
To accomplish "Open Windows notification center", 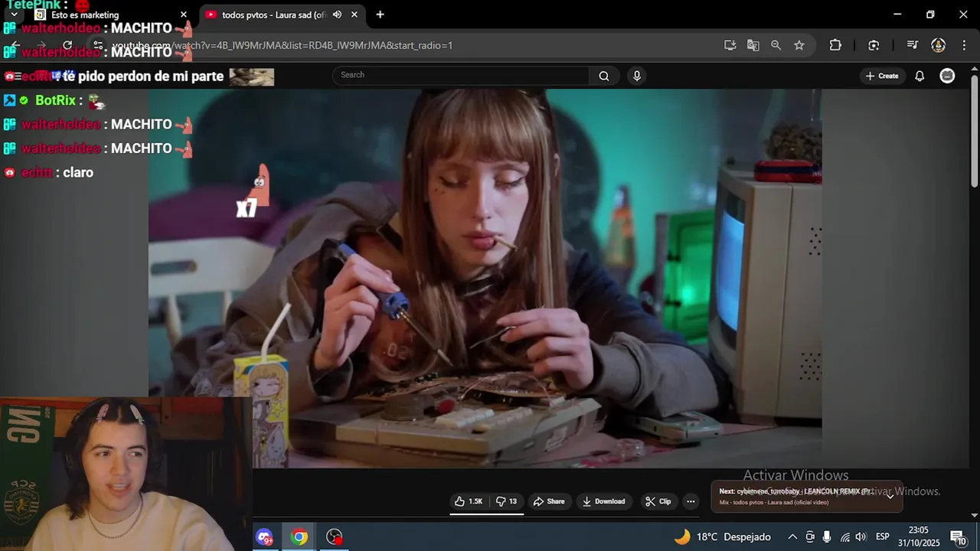I will pyautogui.click(x=958, y=537).
